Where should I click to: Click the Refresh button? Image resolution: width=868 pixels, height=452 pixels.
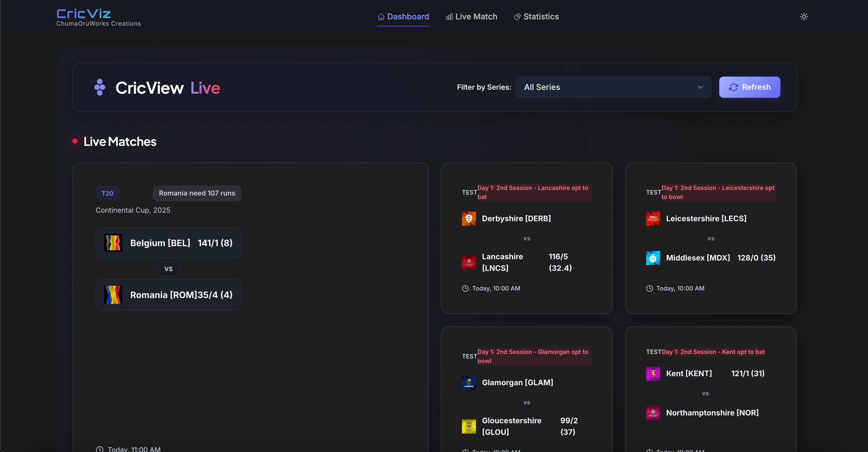click(749, 87)
